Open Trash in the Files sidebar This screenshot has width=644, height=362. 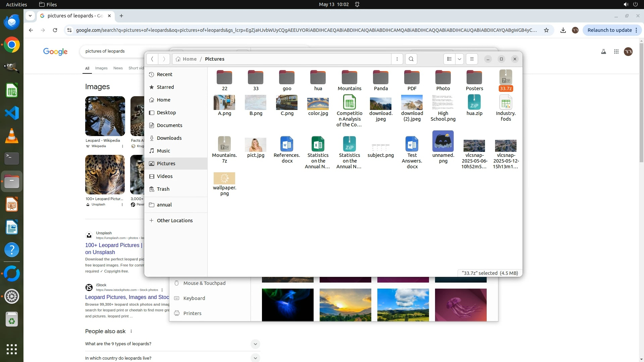[x=163, y=189]
